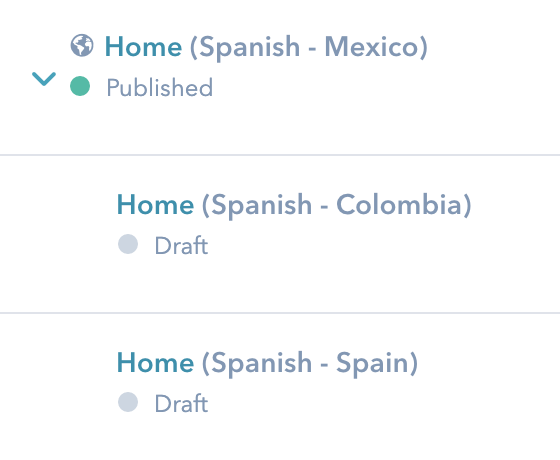Click the gray Draft dot under Colombia
The height and width of the screenshot is (460, 560).
[128, 244]
